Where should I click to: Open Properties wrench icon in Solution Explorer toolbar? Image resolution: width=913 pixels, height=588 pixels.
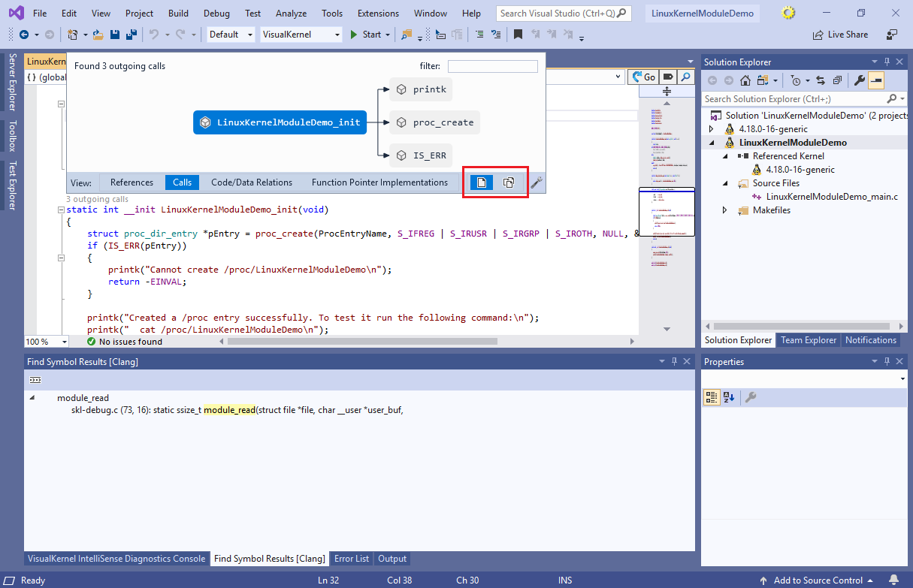click(860, 80)
